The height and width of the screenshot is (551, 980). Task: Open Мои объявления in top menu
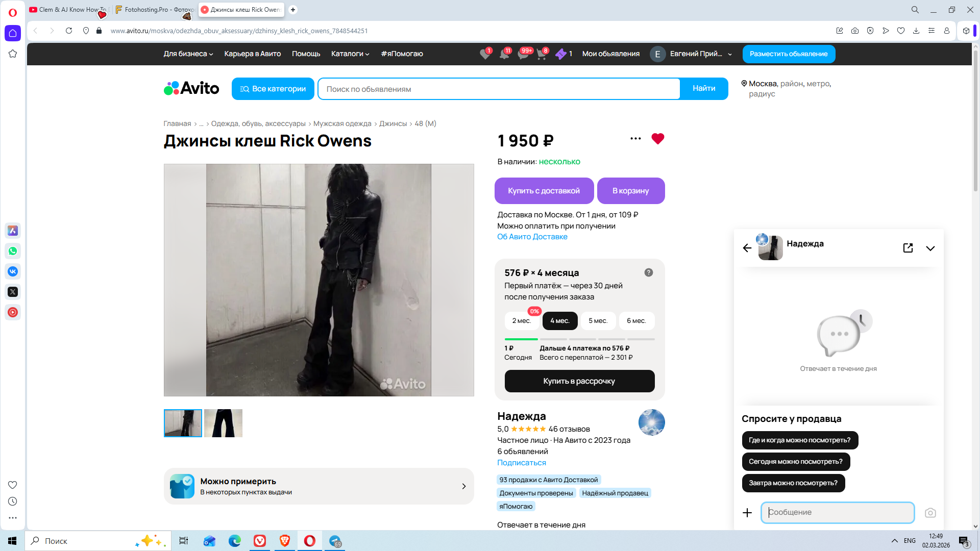pos(610,54)
